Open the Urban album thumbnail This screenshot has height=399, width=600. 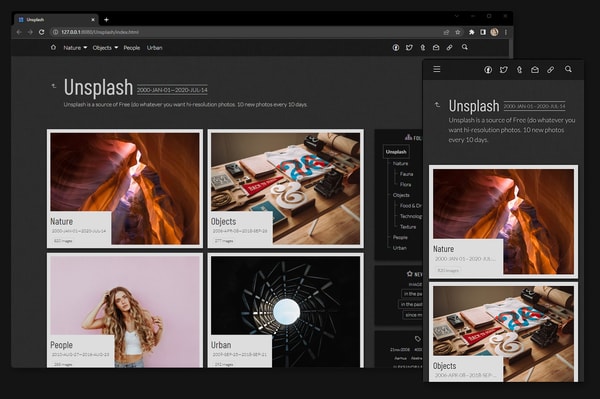[x=285, y=310]
